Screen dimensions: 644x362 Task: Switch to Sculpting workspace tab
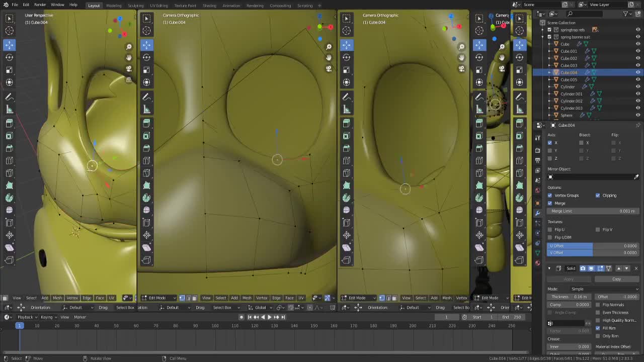(135, 6)
